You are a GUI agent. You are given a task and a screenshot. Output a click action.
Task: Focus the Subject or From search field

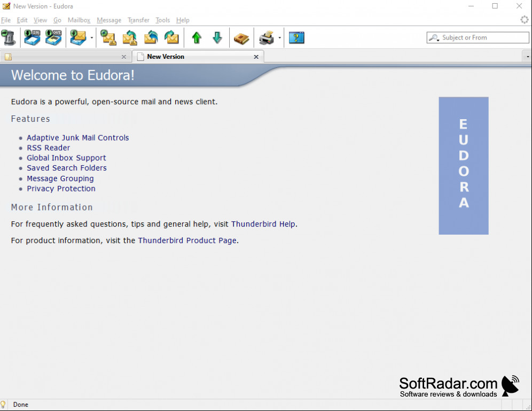coord(478,37)
